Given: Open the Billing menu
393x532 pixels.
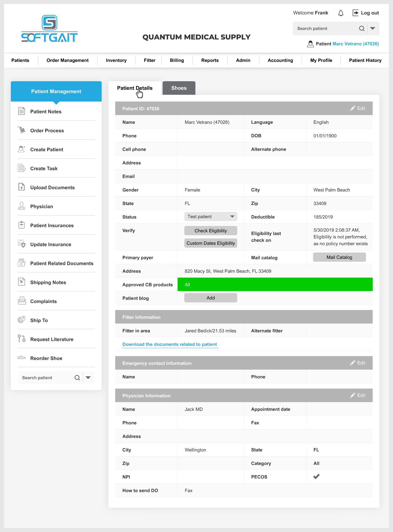Looking at the screenshot, I should 177,60.
